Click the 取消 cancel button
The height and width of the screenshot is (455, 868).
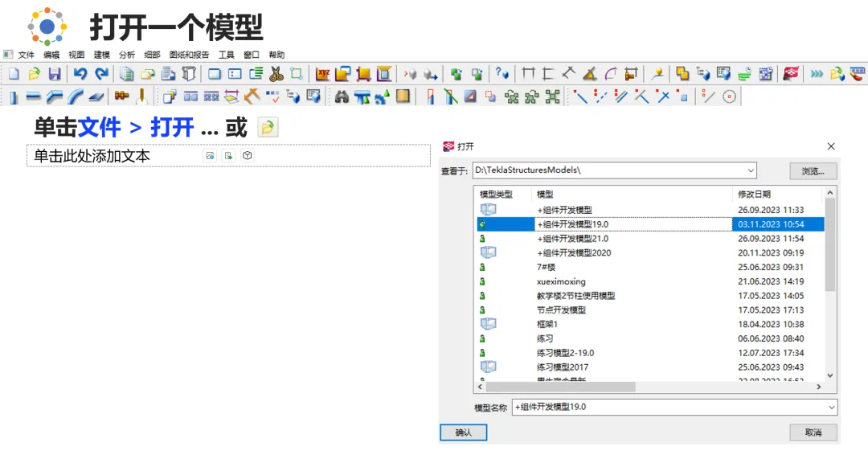point(813,432)
